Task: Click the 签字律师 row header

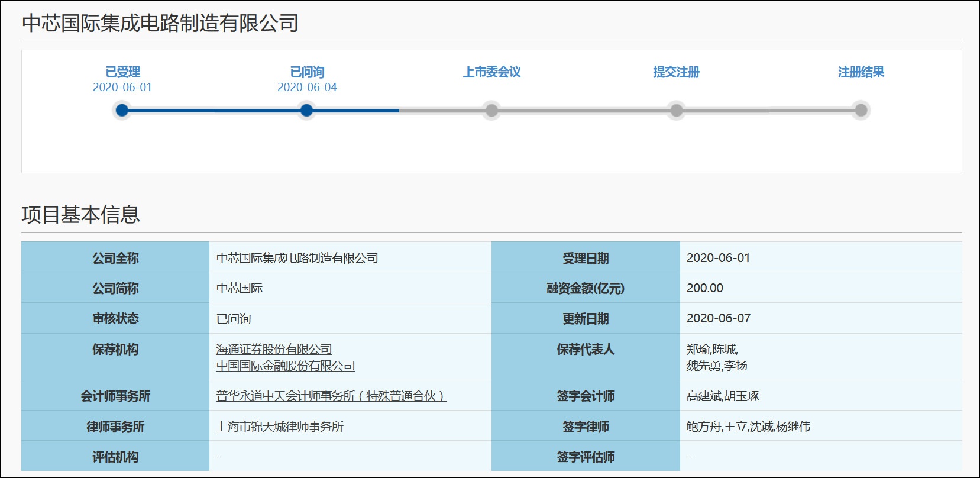Action: (x=586, y=426)
